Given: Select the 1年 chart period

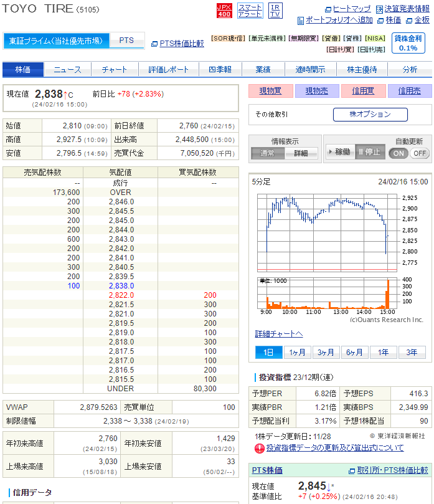Looking at the screenshot, I should tap(383, 352).
